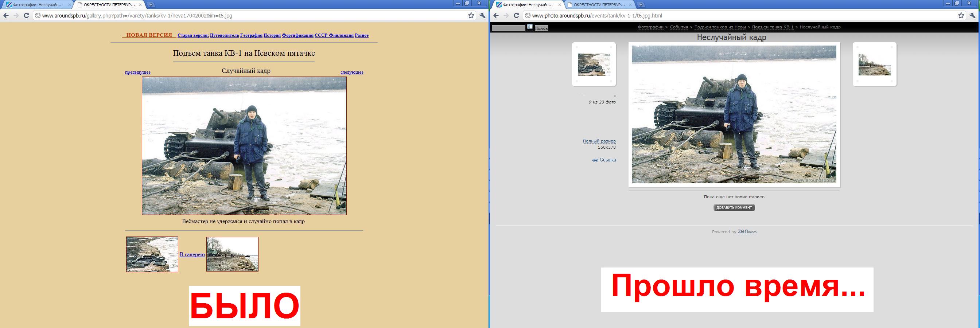Open the Фортификация link
This screenshot has width=980, height=328.
pyautogui.click(x=298, y=35)
